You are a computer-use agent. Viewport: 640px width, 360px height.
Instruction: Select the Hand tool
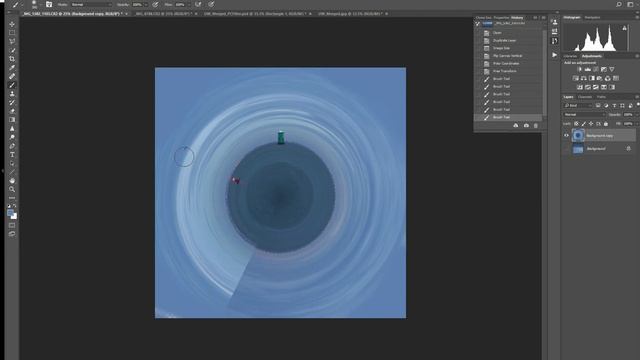pyautogui.click(x=12, y=180)
